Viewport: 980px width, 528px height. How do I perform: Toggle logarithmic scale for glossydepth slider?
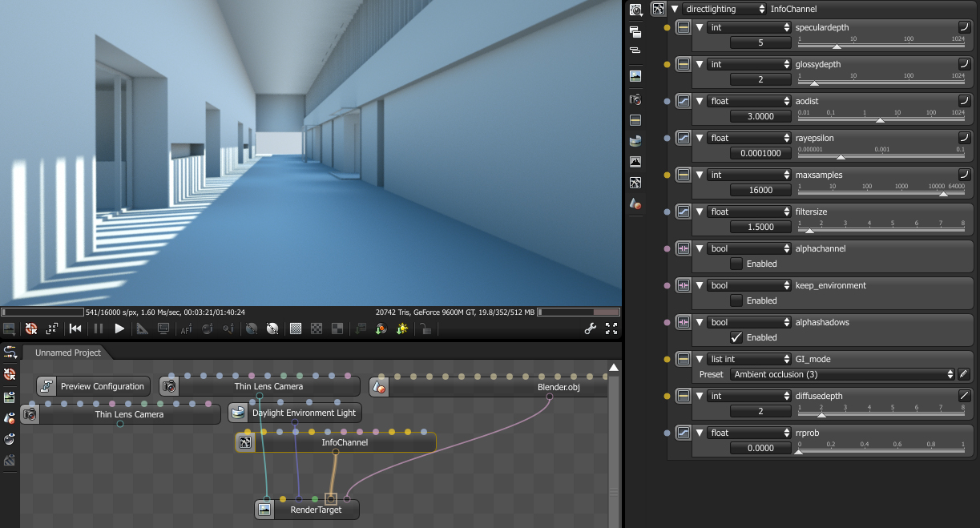(965, 64)
